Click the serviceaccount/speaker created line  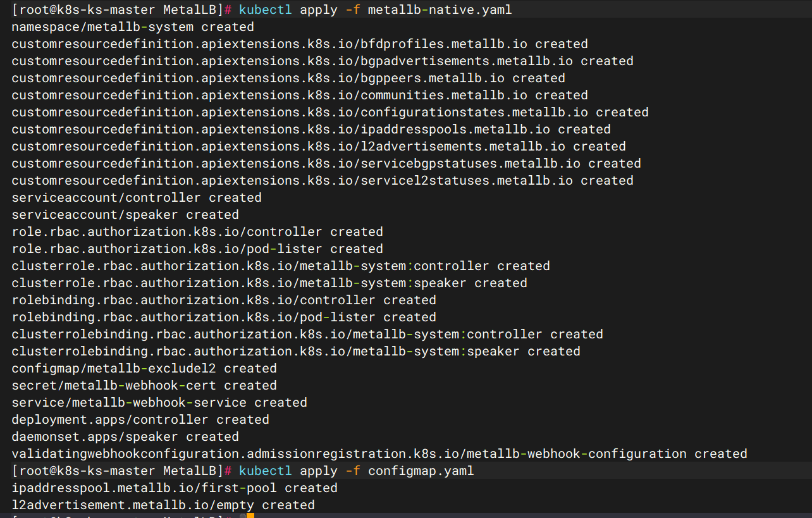click(x=125, y=214)
